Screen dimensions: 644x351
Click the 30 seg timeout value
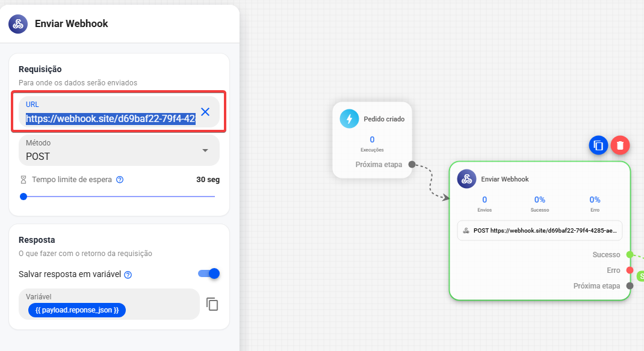pos(208,180)
